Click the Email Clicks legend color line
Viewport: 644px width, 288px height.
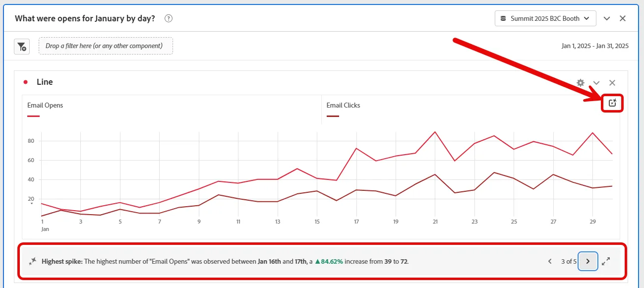pos(333,116)
